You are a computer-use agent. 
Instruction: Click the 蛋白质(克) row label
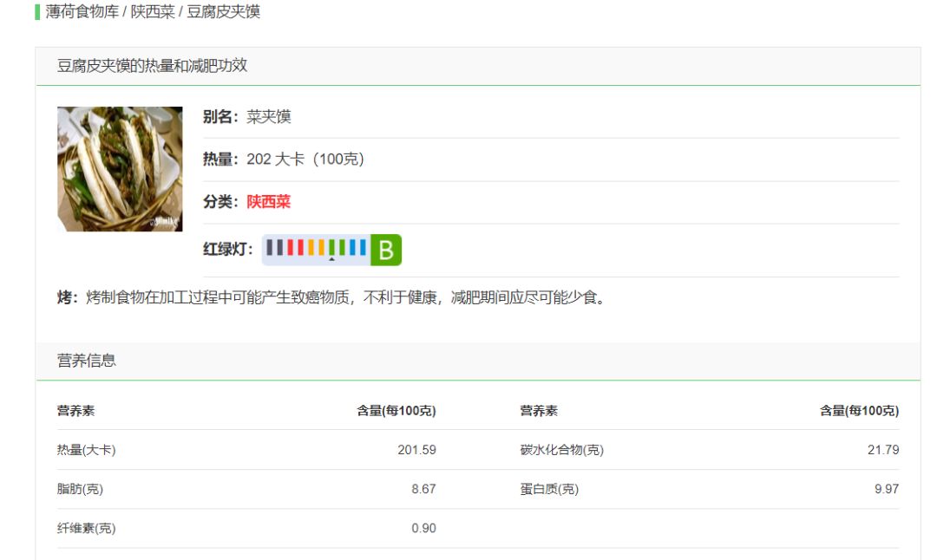pyautogui.click(x=549, y=489)
